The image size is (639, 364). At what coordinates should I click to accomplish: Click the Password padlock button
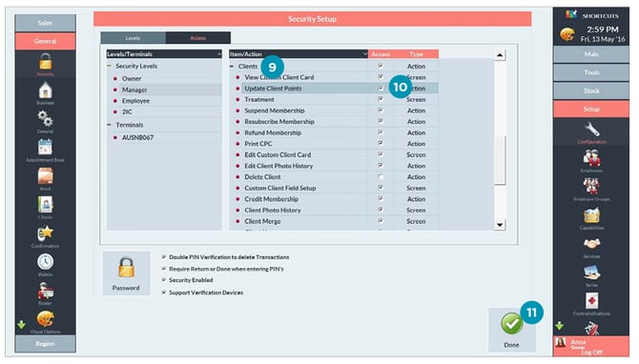tap(126, 273)
